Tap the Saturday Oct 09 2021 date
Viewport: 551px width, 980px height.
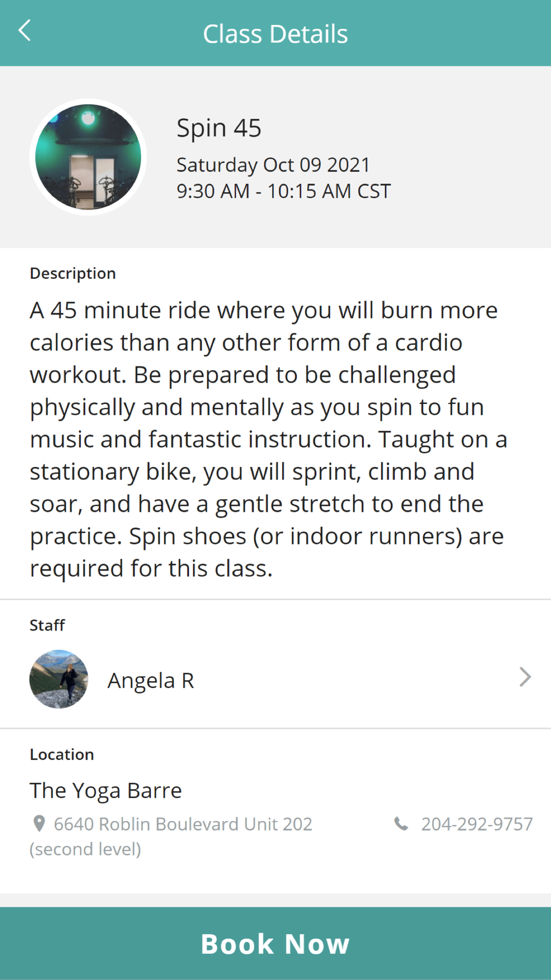tap(273, 165)
